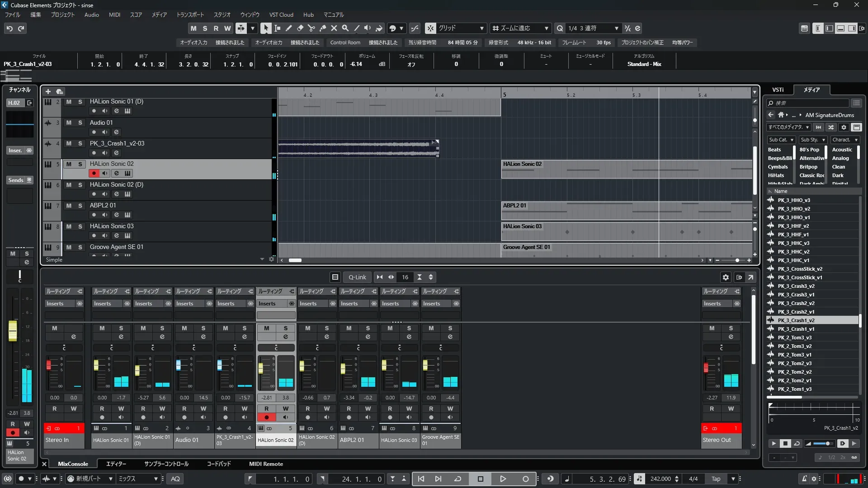Disable record on HALion Sonic 02 track
The image size is (868, 488).
[x=94, y=173]
